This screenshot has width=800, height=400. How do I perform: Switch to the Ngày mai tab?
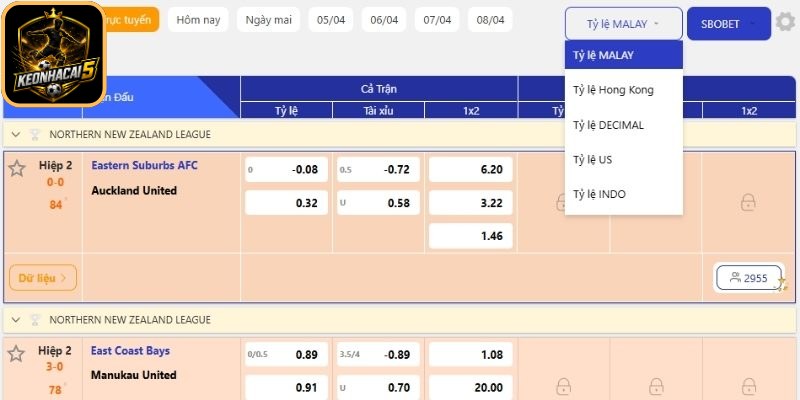[268, 20]
